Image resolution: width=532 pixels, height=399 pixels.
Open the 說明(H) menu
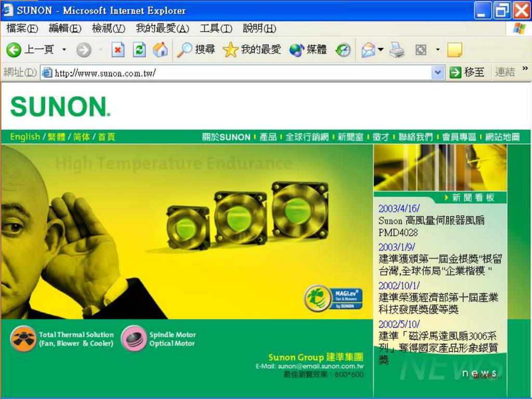click(260, 29)
